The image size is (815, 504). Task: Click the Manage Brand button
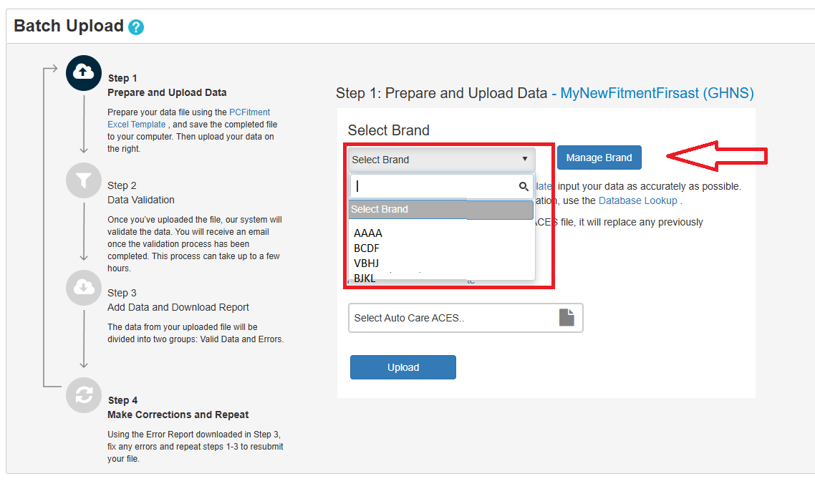click(x=599, y=157)
